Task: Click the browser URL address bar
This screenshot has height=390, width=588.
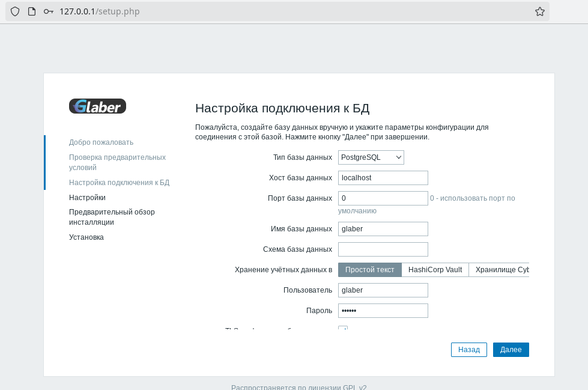Action: [x=288, y=11]
